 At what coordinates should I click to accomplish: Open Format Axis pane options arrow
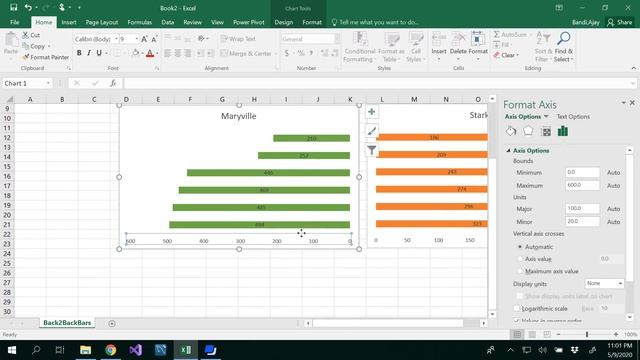(623, 103)
